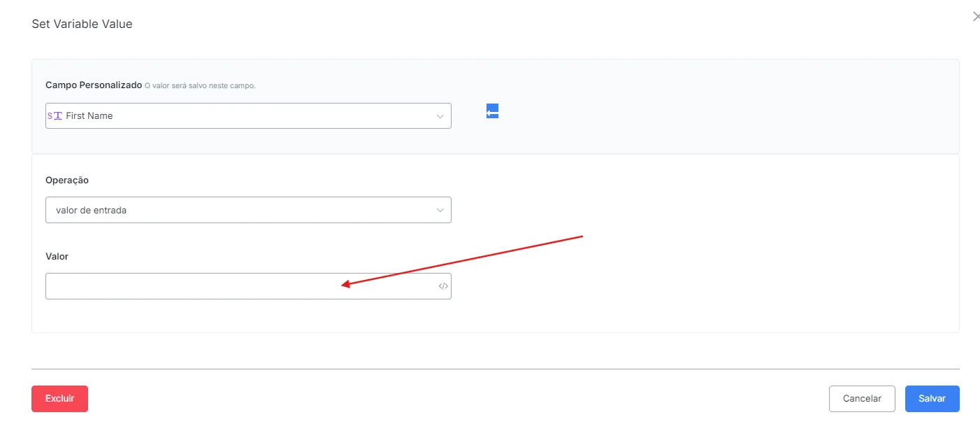Close the Set Variable Value dialog with X

click(x=976, y=16)
